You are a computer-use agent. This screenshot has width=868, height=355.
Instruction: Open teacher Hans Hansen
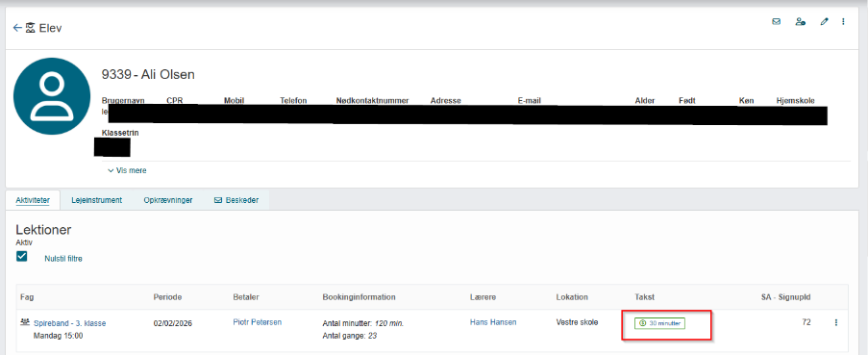[493, 322]
